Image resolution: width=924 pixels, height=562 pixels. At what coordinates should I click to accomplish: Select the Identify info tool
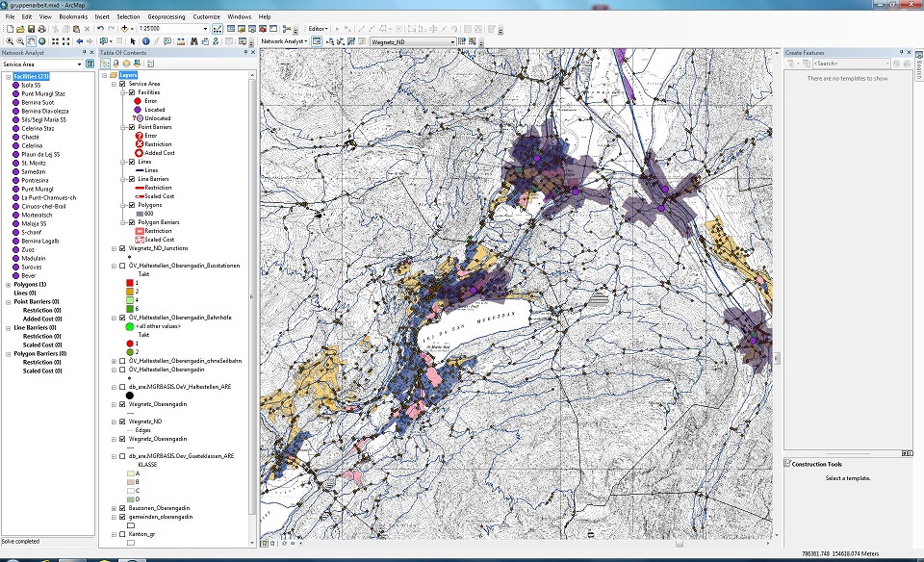[145, 41]
